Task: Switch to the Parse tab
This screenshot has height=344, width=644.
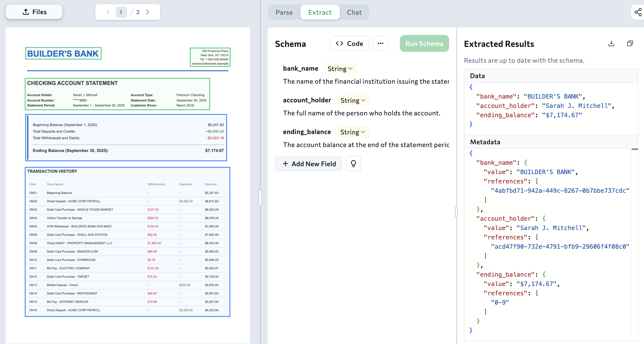Action: [284, 12]
